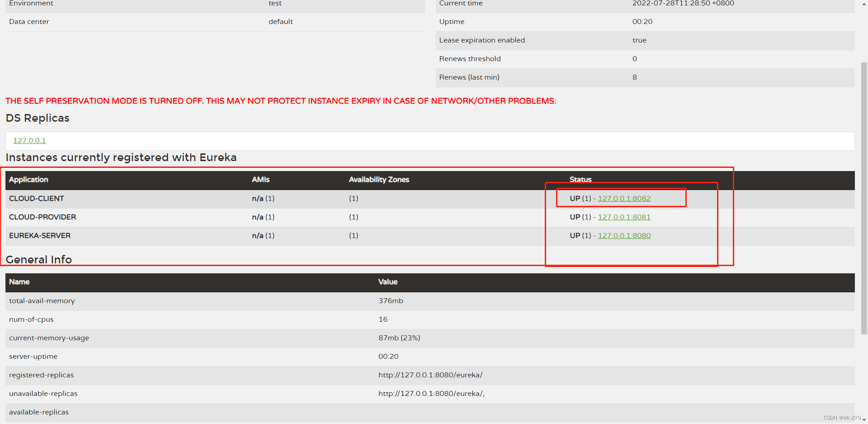Screen dimensions: 868x424
Task: Click the Lease expiration value true
Action: coord(639,40)
